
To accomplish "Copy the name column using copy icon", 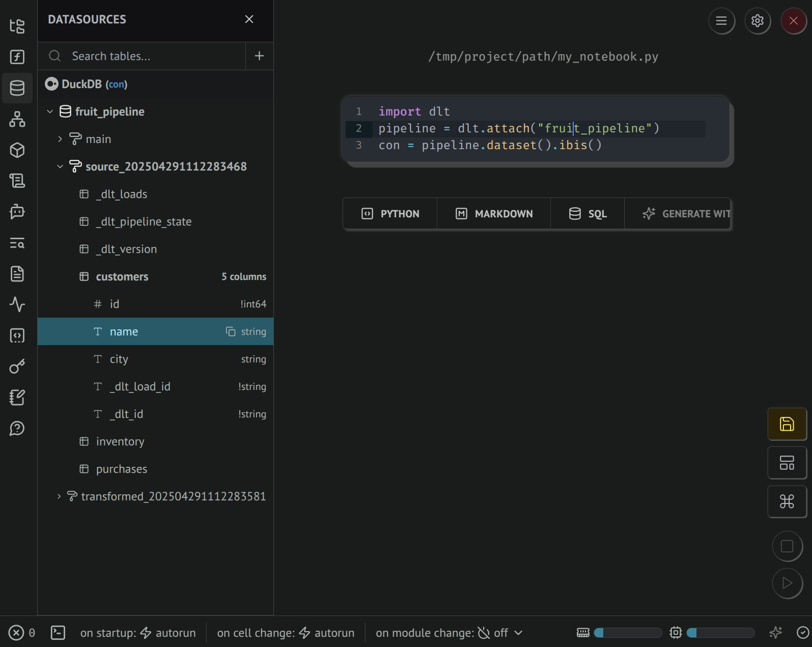I will pos(231,331).
